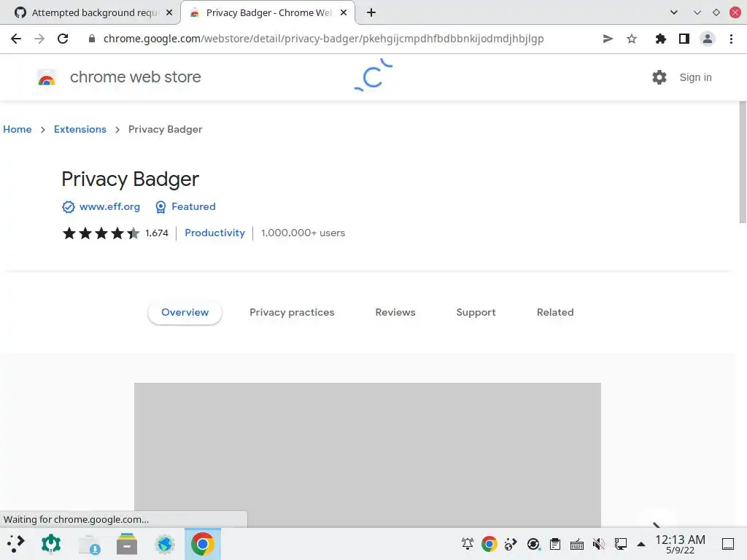Go to Home breadcrumb link
747x560 pixels.
tap(18, 130)
